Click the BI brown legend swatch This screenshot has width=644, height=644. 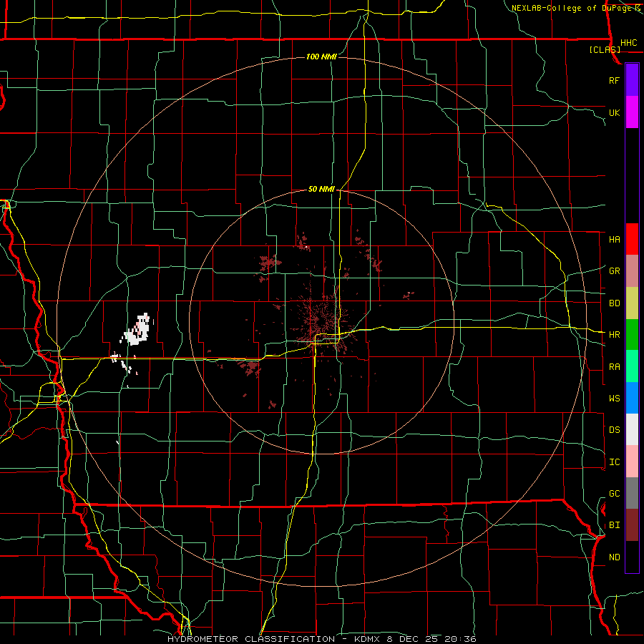pyautogui.click(x=632, y=525)
